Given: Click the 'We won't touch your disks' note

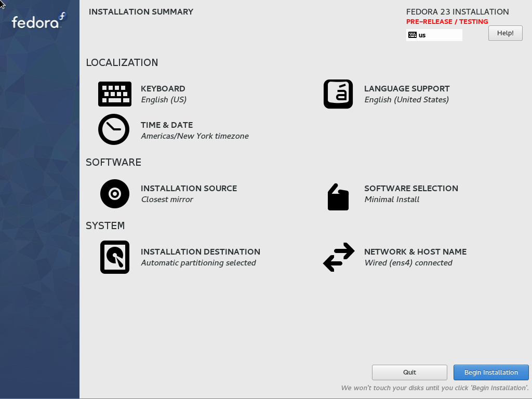Looking at the screenshot, I should click(435, 388).
